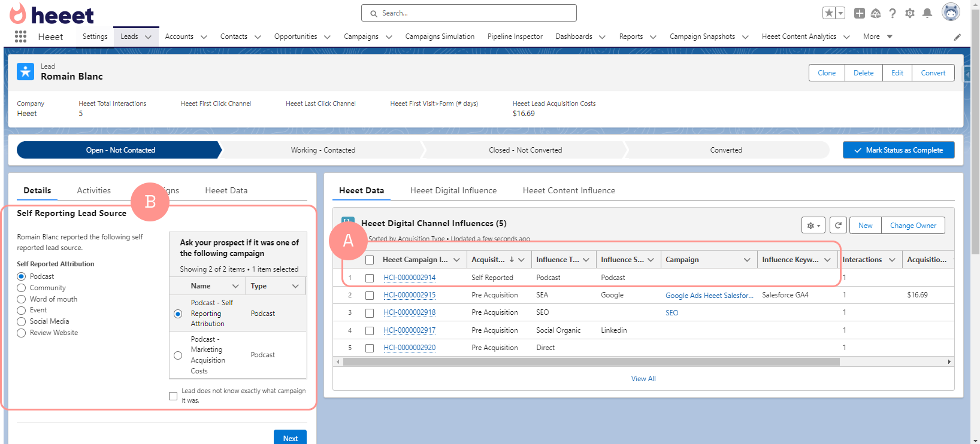Image resolution: width=980 pixels, height=444 pixels.
Task: Open list view gear settings icon
Action: click(x=813, y=226)
